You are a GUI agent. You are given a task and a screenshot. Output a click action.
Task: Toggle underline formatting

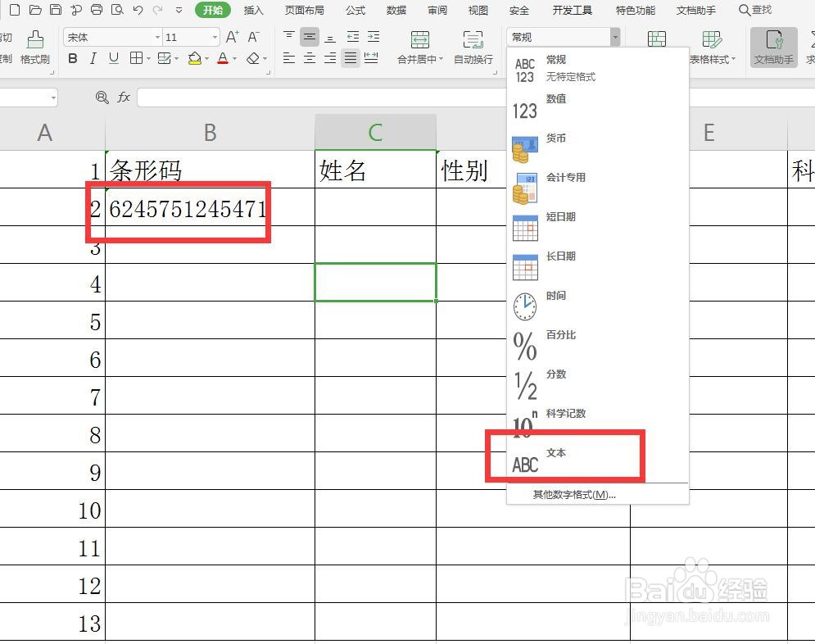coord(112,59)
